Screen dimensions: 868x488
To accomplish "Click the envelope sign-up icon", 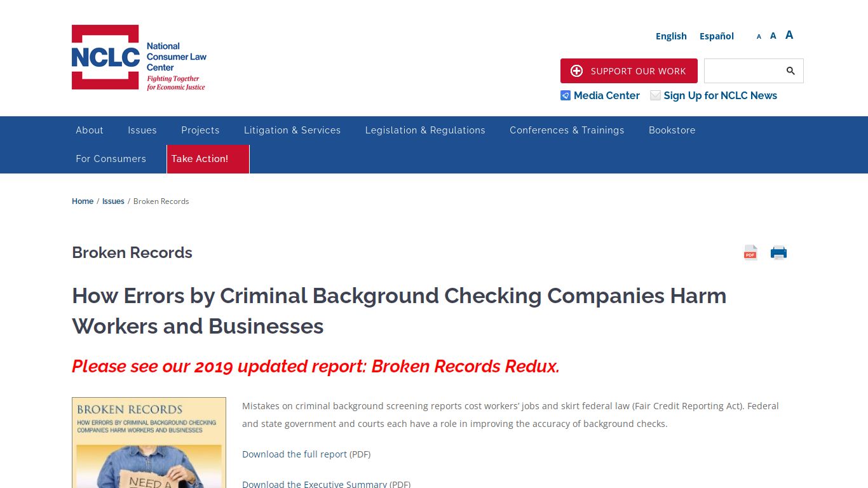I will point(655,95).
